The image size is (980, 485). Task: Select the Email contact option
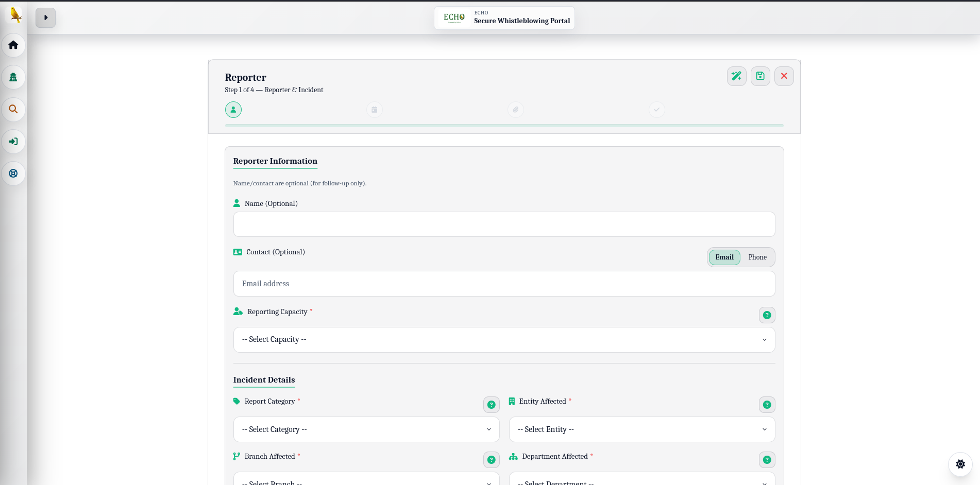click(x=724, y=257)
